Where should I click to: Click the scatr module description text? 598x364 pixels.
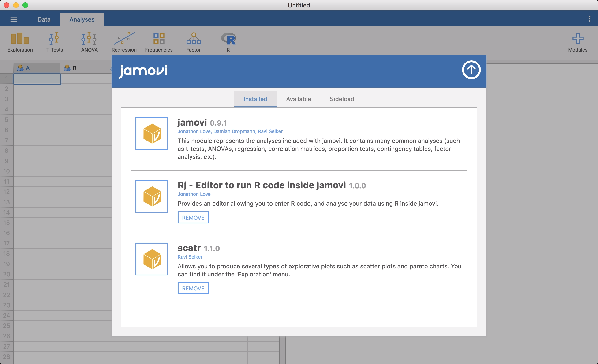tap(319, 270)
